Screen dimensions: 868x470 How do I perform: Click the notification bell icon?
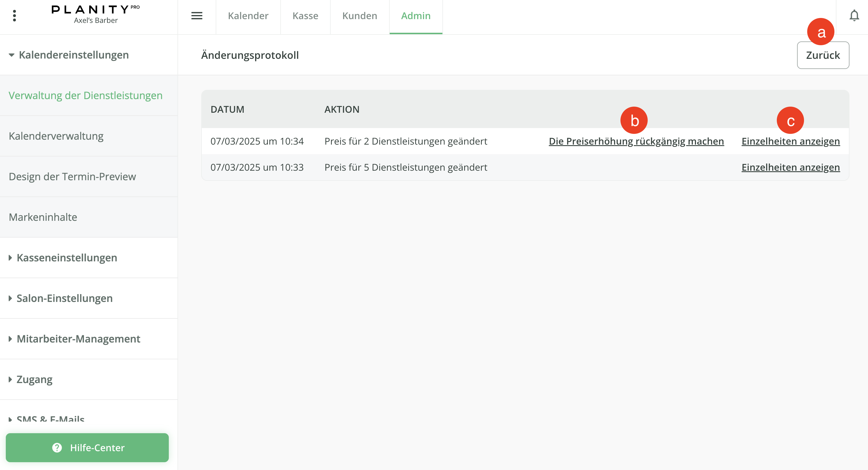(854, 16)
